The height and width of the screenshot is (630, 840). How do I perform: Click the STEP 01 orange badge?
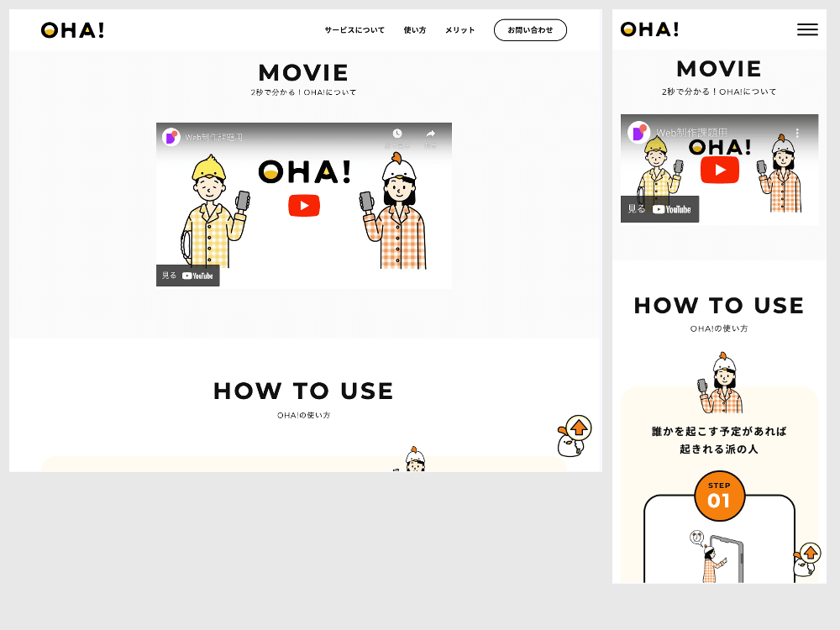(719, 496)
